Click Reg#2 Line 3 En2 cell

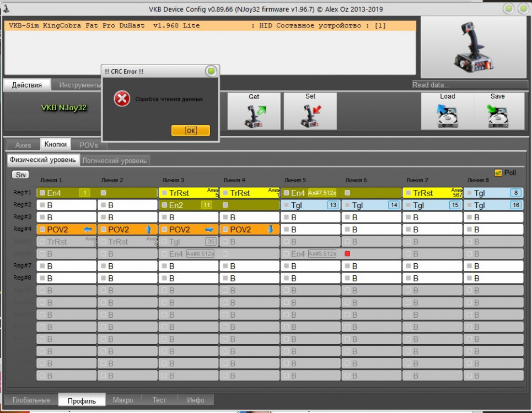pos(189,205)
